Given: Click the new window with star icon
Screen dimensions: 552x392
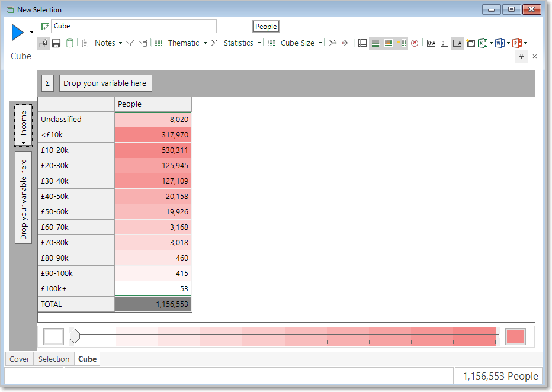Looking at the screenshot, I should tap(471, 43).
